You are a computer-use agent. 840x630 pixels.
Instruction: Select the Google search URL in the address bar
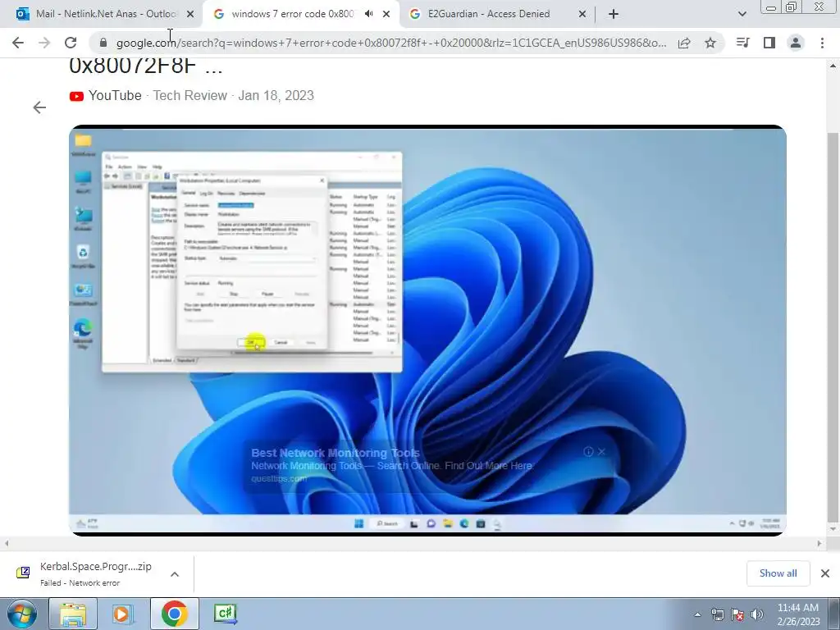tap(391, 43)
